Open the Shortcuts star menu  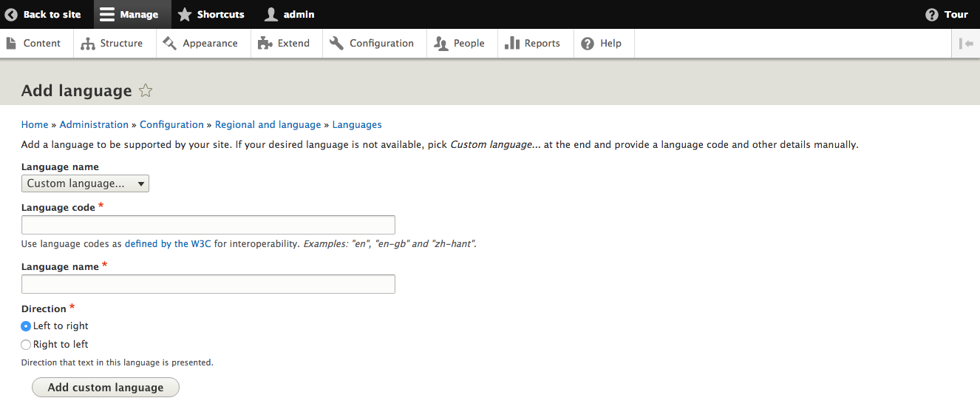(185, 14)
